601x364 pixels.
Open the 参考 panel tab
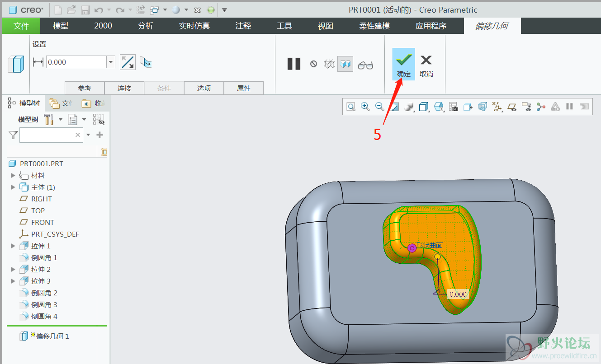(x=85, y=88)
